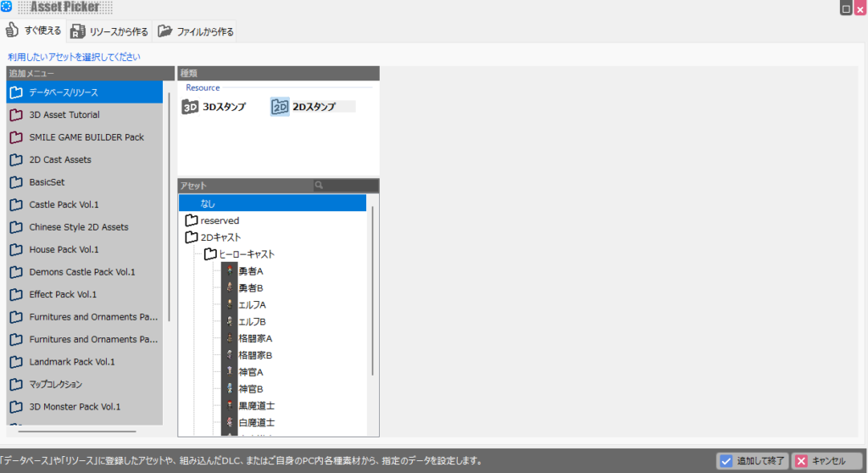Image resolution: width=868 pixels, height=473 pixels.
Task: Collapse the 2Dキャスト folder
Action: click(192, 237)
